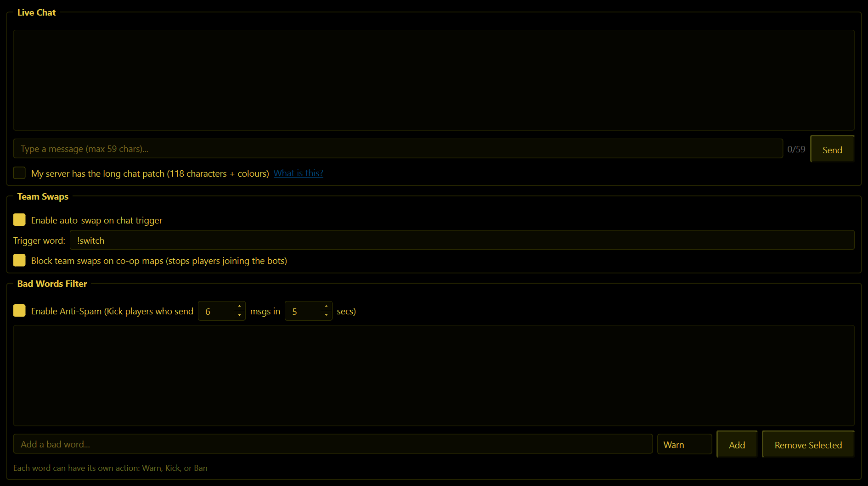Toggle Block team swaps on co-op maps

(19, 260)
